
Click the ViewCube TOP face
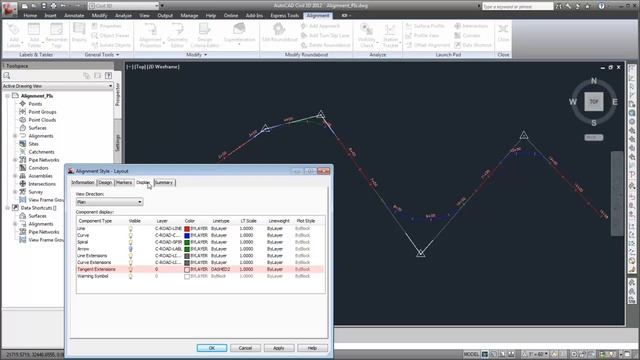point(594,101)
